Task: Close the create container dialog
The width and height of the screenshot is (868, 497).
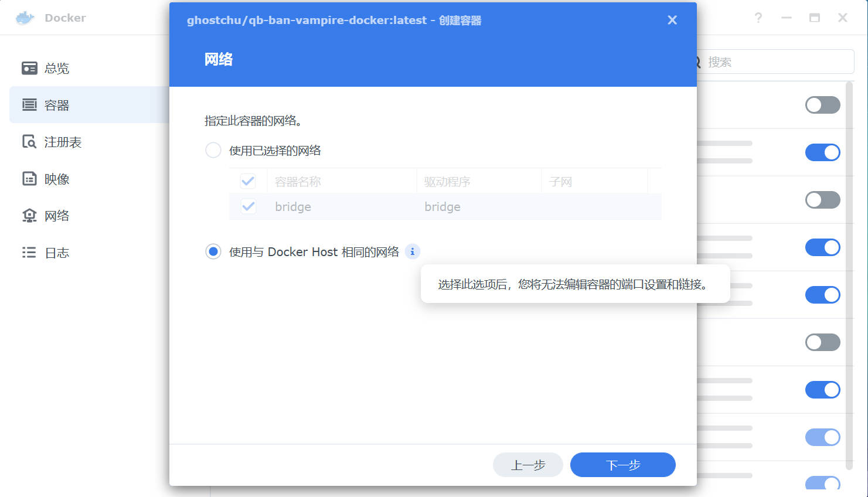Action: click(672, 20)
